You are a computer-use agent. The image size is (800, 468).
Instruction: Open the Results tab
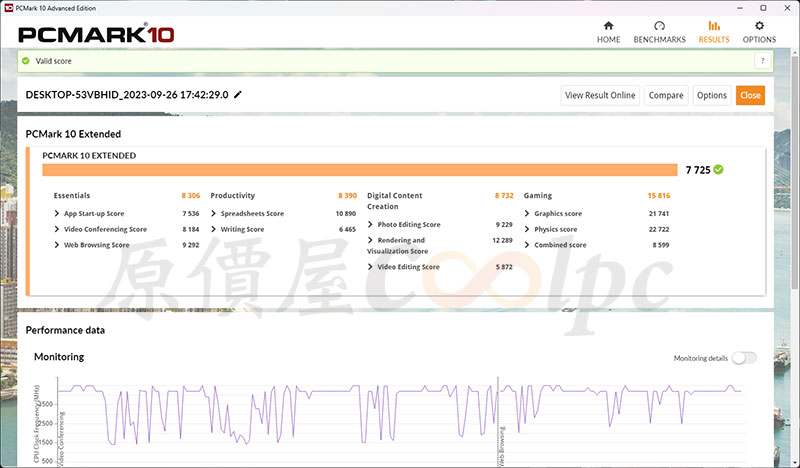coord(714,32)
